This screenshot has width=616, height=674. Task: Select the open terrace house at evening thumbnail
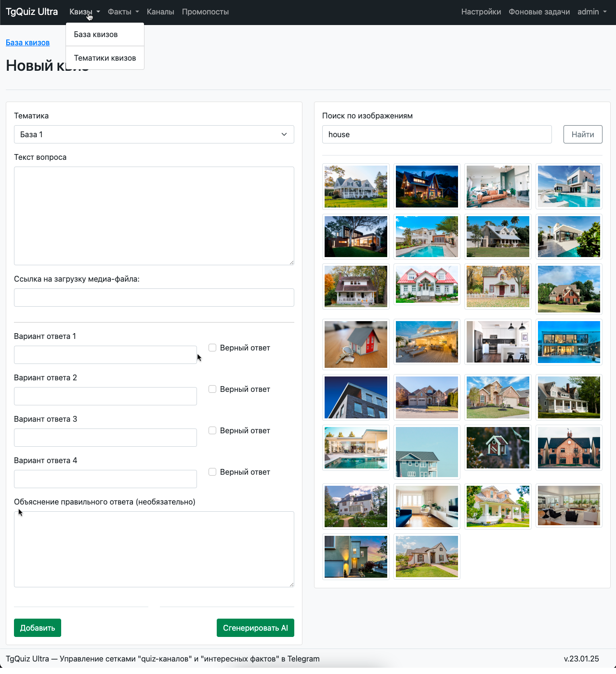tap(427, 342)
